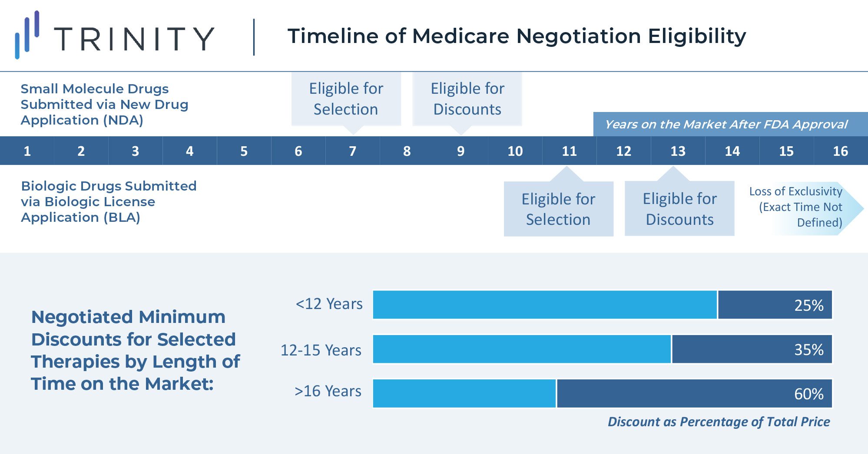868x454 pixels.
Task: Click 'Years on the Market After FDA Approval' banner
Action: 726,125
